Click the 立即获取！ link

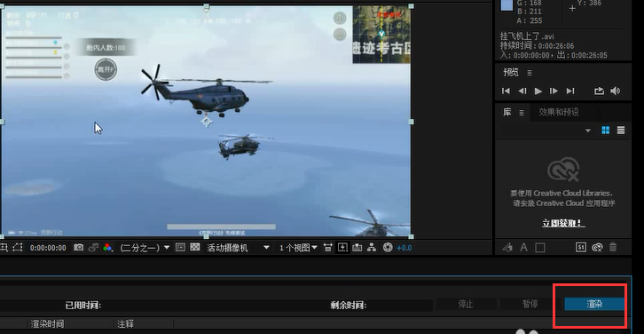click(563, 223)
